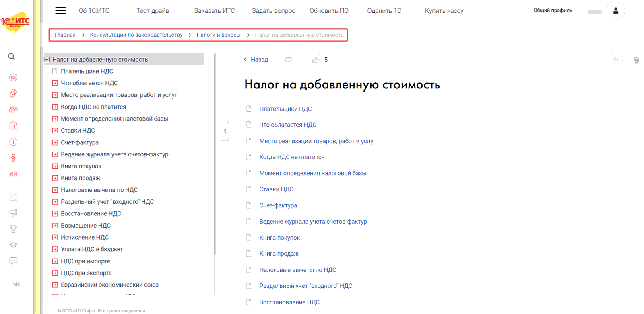Open the chat bubble sidebar icon
644x314 pixels.
tap(13, 261)
